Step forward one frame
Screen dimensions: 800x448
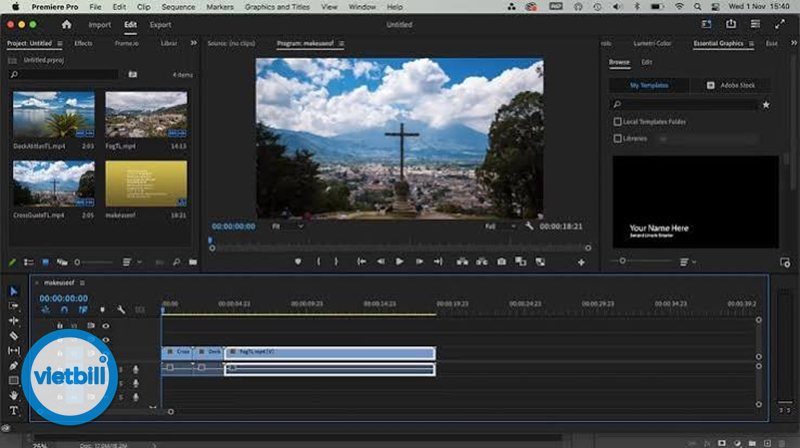[x=419, y=262]
